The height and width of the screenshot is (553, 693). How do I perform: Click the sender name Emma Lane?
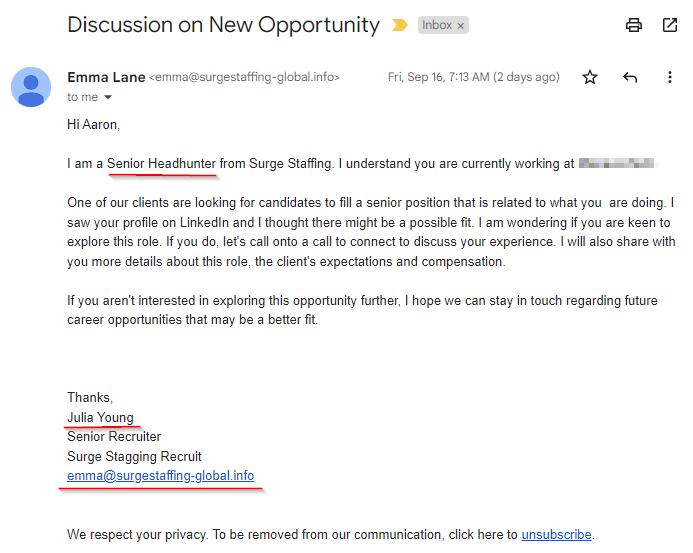pos(106,77)
